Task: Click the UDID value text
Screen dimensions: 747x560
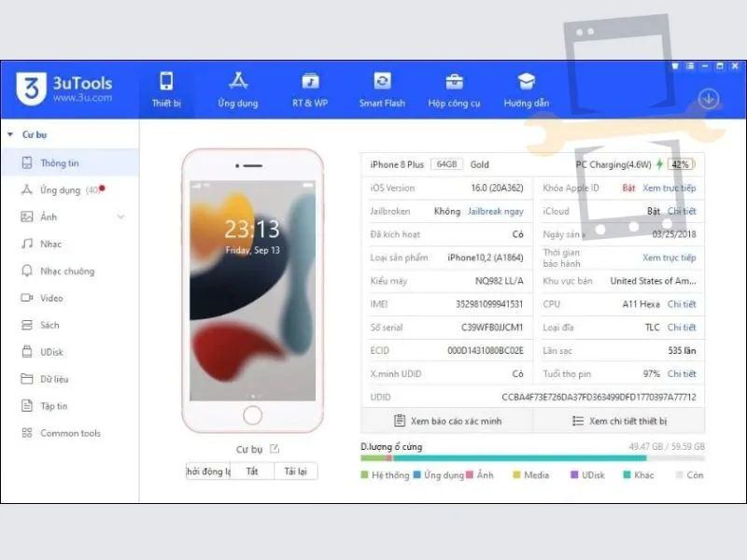Action: coord(599,398)
